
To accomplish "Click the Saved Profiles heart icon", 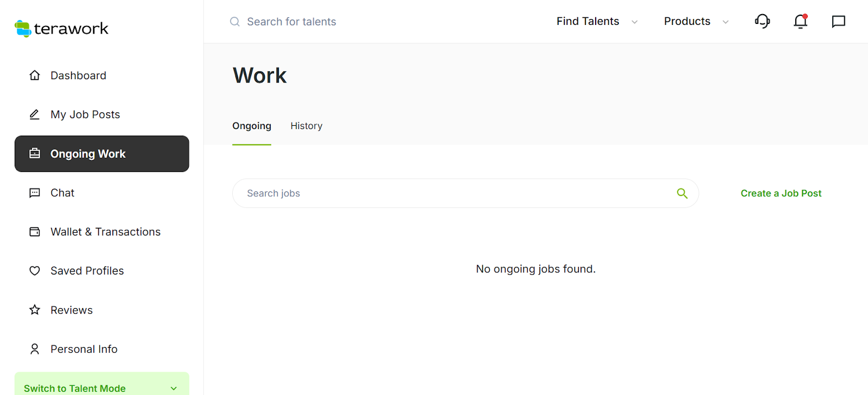I will coord(35,271).
